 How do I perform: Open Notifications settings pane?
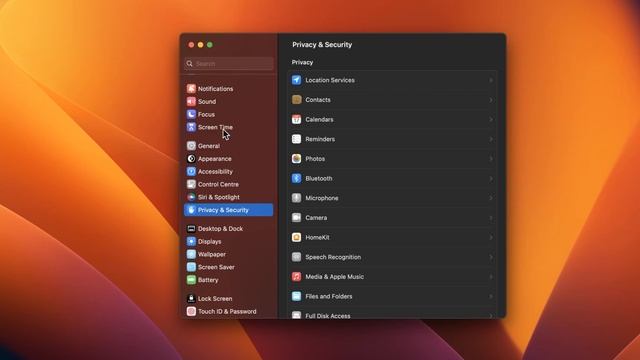coord(229,89)
